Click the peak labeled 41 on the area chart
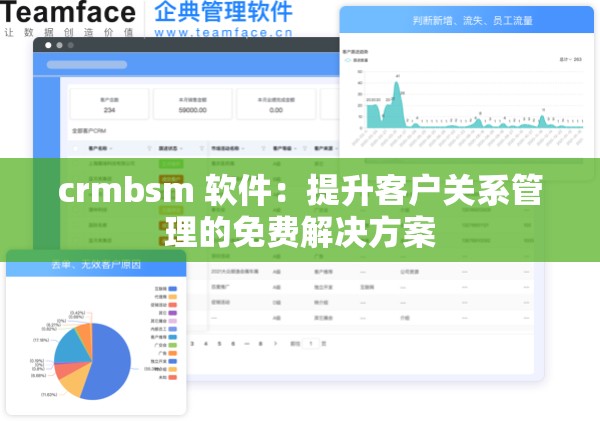 [x=398, y=82]
